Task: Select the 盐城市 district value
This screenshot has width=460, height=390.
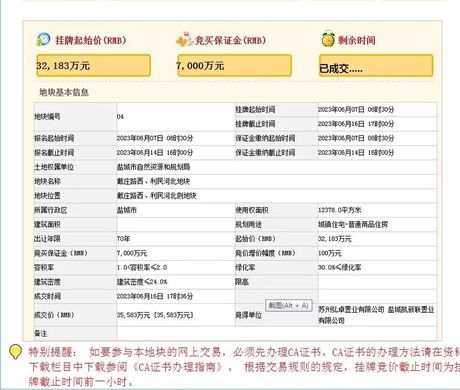Action: click(127, 210)
